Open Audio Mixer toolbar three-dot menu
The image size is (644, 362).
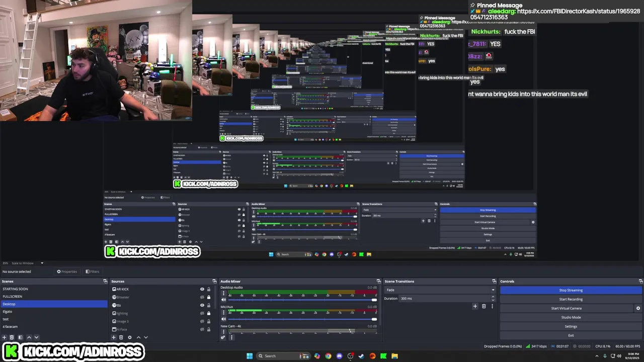pyautogui.click(x=231, y=337)
